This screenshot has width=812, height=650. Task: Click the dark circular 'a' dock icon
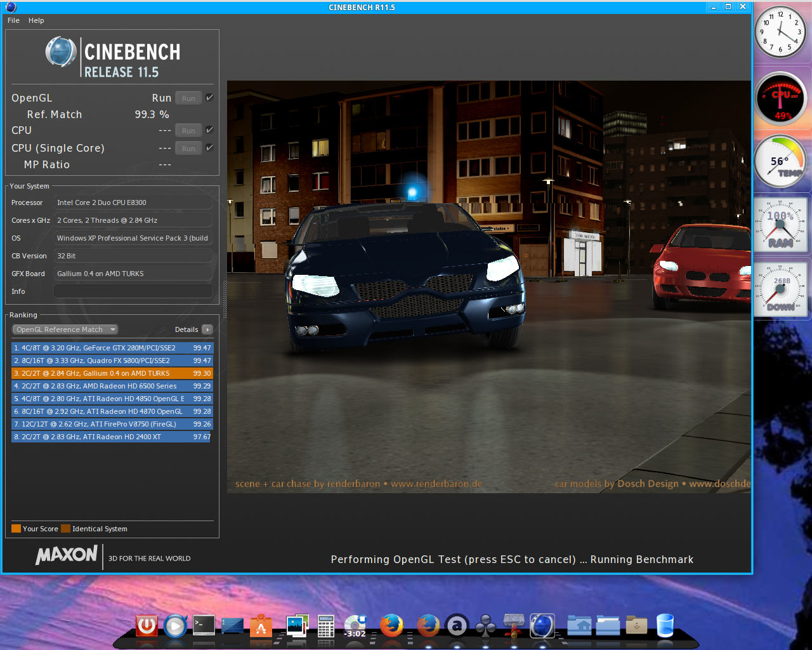click(x=457, y=626)
